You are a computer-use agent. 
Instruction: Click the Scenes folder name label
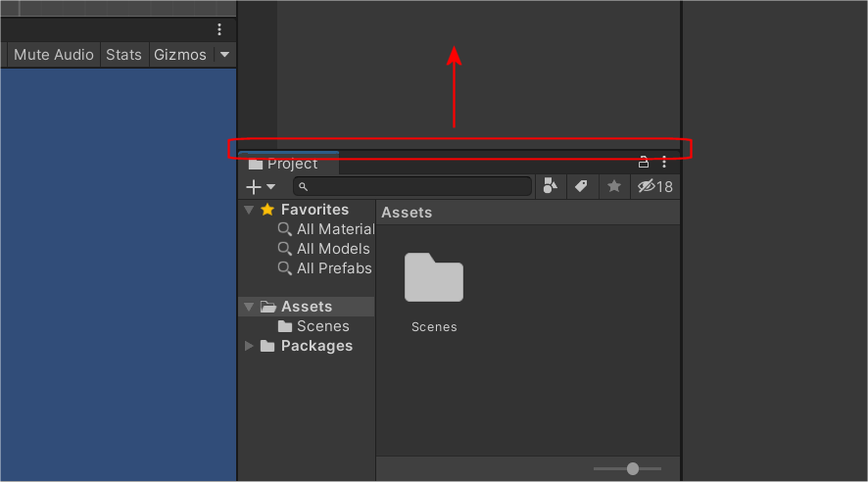coord(435,327)
